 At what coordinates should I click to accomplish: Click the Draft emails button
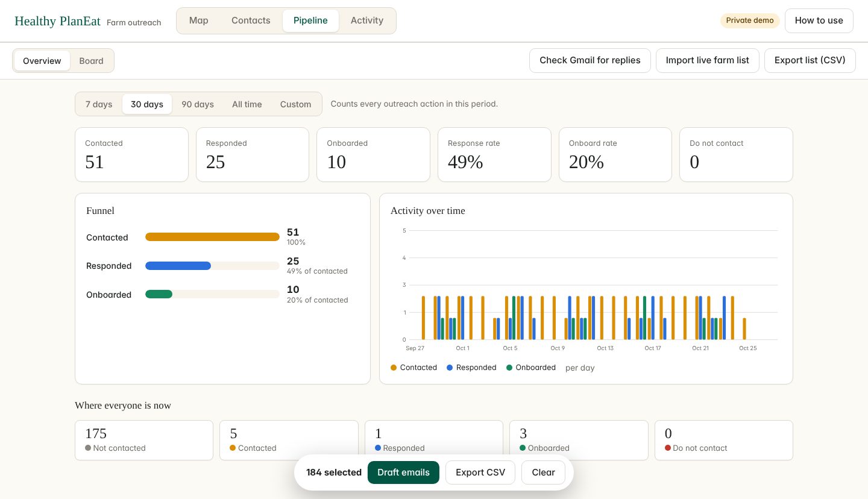[403, 472]
